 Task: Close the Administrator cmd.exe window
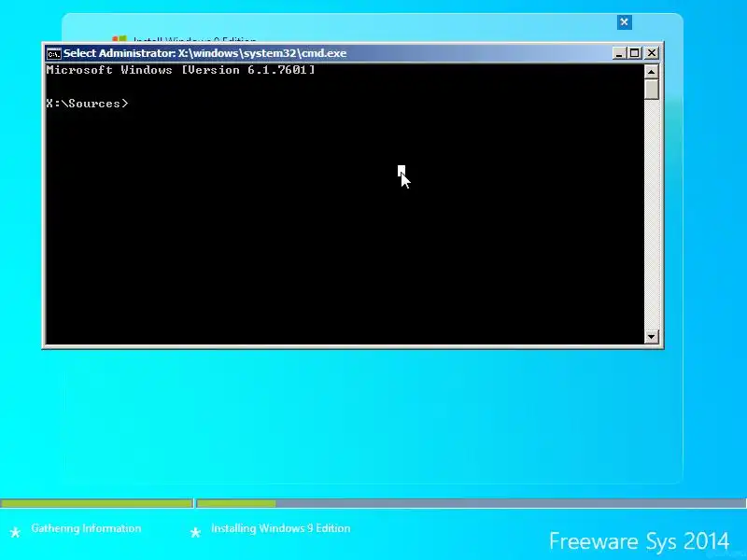[x=652, y=53]
